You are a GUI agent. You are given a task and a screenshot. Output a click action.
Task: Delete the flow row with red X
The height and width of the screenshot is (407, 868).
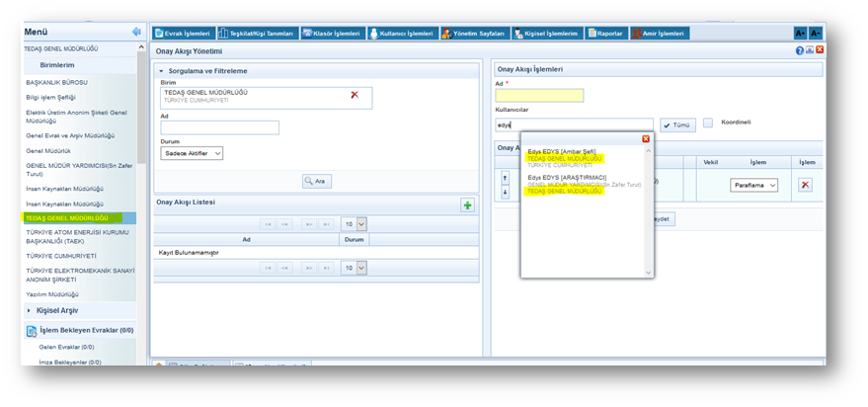coord(805,185)
